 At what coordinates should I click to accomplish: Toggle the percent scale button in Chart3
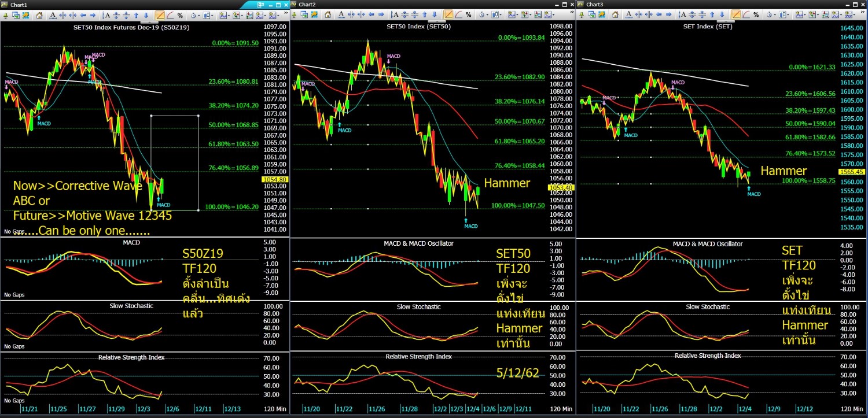(x=755, y=15)
